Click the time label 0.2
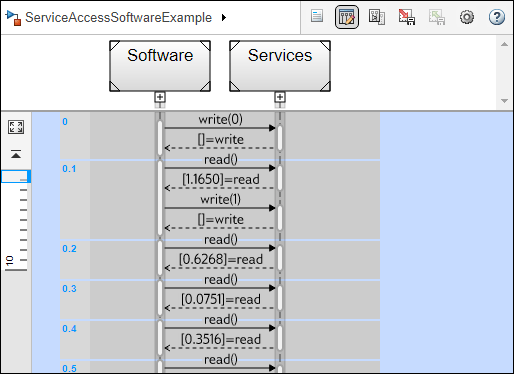Image resolution: width=514 pixels, height=374 pixels. pyautogui.click(x=69, y=249)
